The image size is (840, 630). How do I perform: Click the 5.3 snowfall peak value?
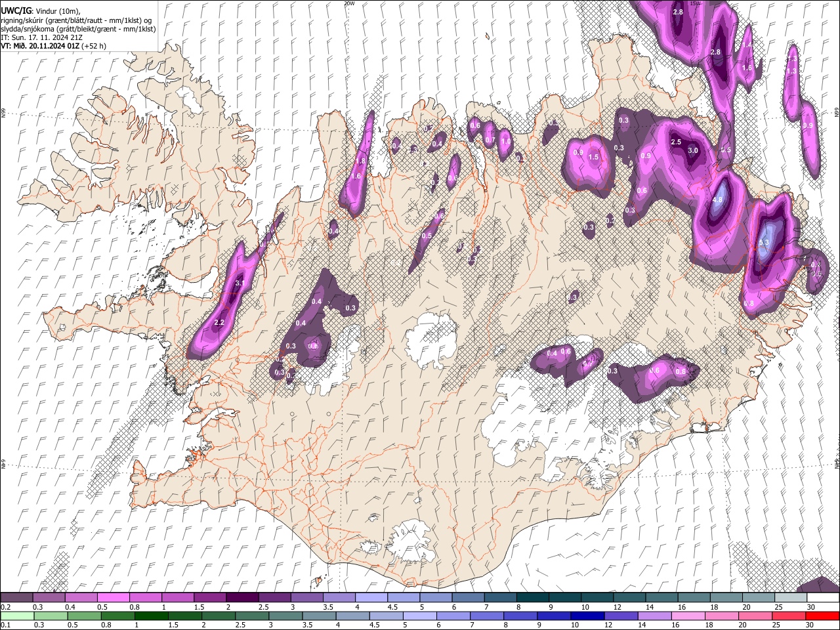point(763,242)
